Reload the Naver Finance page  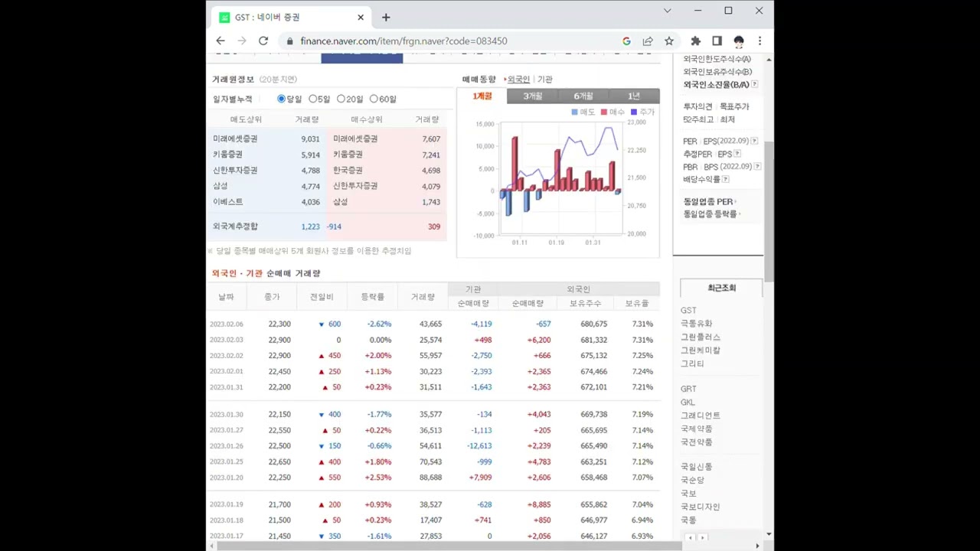[263, 41]
